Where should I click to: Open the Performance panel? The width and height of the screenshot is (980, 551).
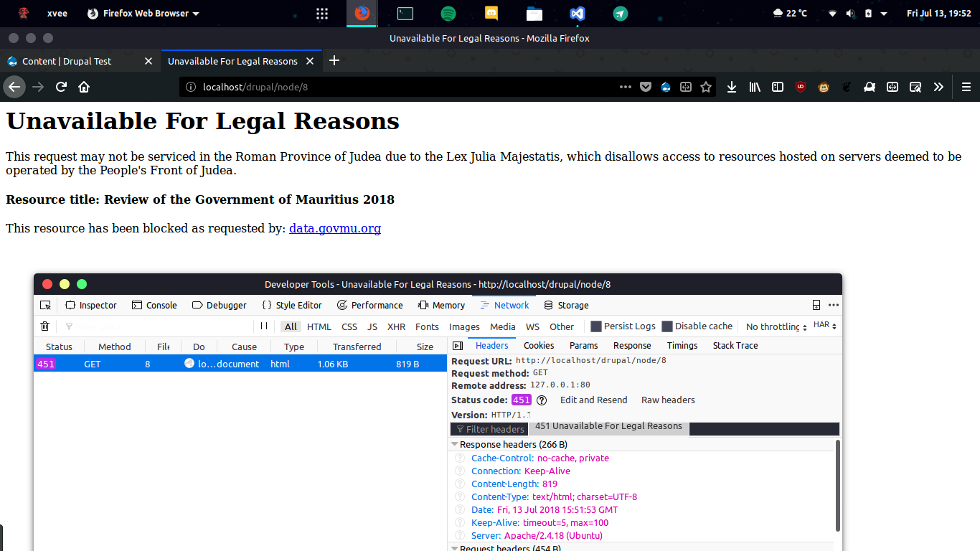(370, 305)
